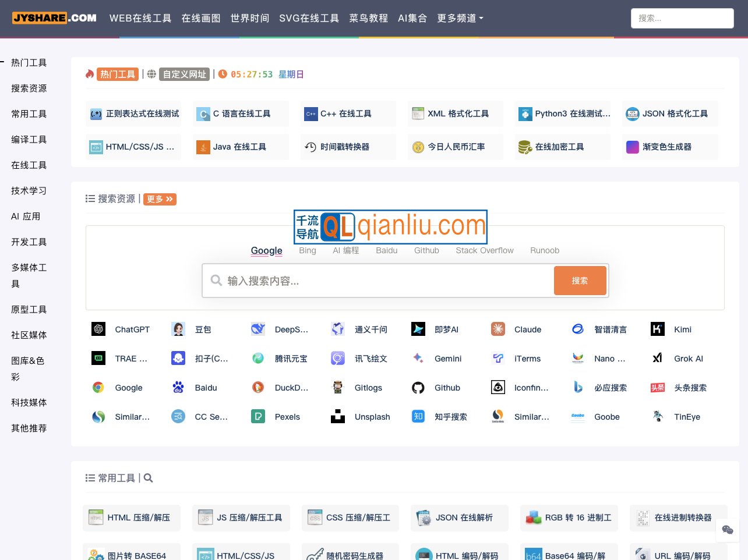The width and height of the screenshot is (748, 560).
Task: Expand the 更多频道 dropdown menu
Action: (x=460, y=18)
